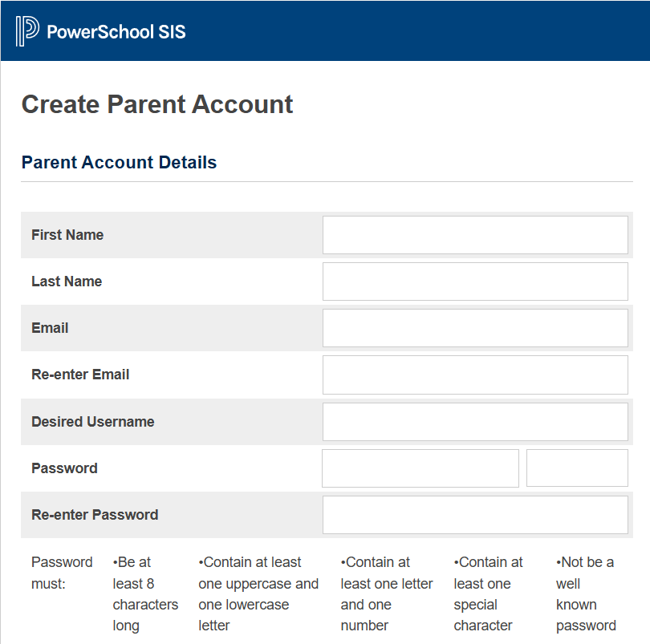Select the Desired Username input box

(x=474, y=421)
